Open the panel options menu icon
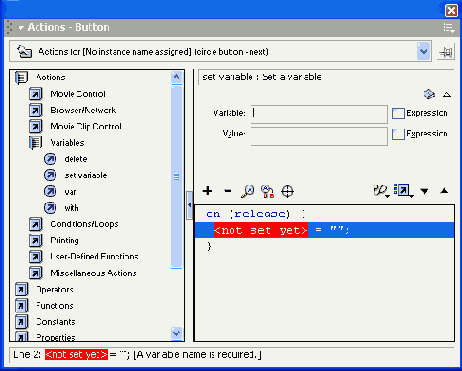Screen dimensions: 462x371 click(x=449, y=28)
